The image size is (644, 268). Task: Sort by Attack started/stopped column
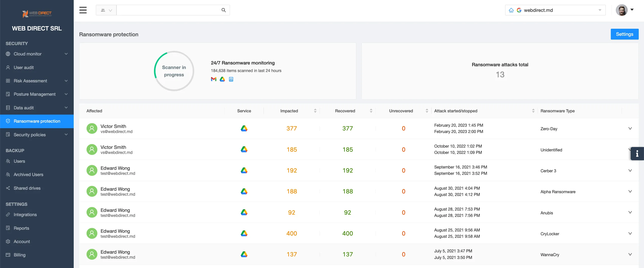tap(533, 111)
